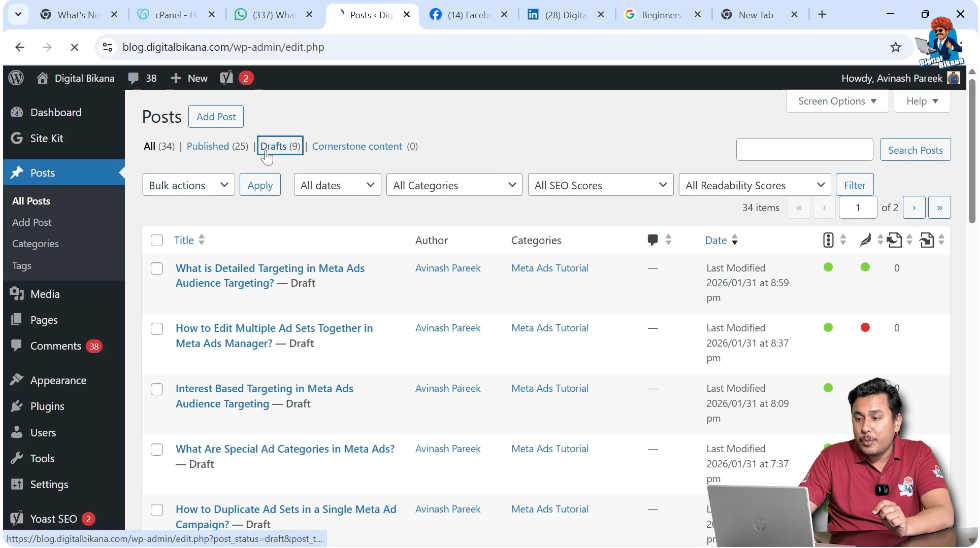Click the WordPress logo in admin bar
Viewport: 980px width, 548px height.
[x=15, y=78]
